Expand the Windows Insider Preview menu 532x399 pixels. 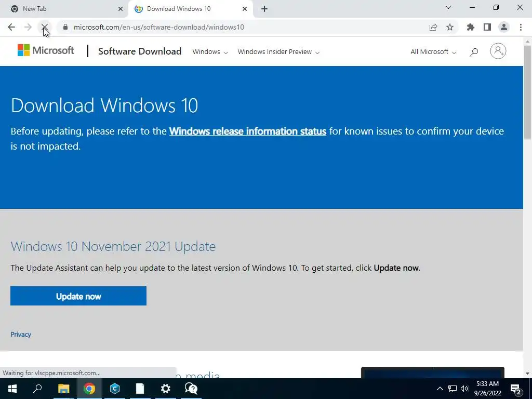pyautogui.click(x=278, y=52)
